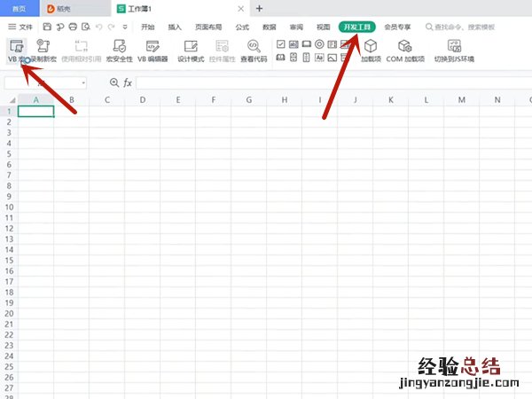The image size is (532, 399).
Task: Open the VB 宏 macros dialog
Action: (17, 51)
